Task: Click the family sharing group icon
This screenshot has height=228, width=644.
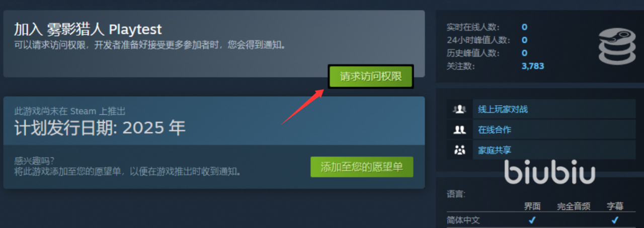Action: [459, 149]
